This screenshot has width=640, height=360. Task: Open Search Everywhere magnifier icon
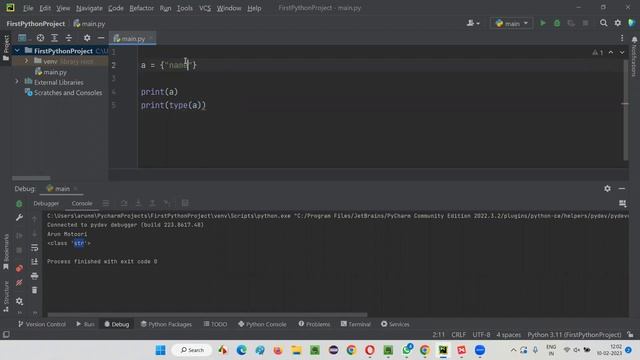[x=603, y=23]
